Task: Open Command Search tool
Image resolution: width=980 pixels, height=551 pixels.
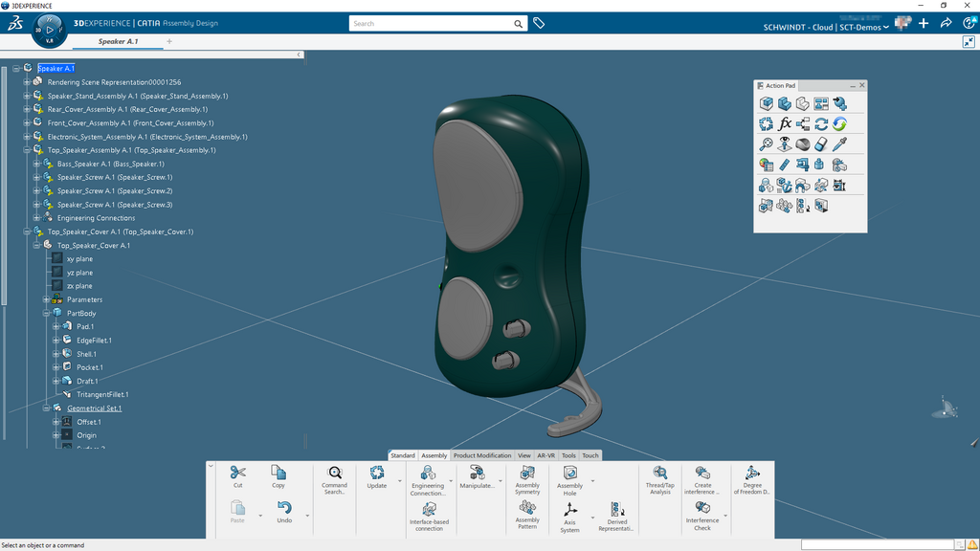Action: point(334,473)
